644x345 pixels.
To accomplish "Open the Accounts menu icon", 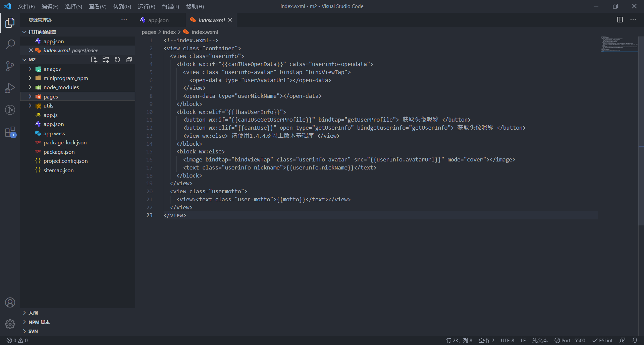I will pos(10,302).
